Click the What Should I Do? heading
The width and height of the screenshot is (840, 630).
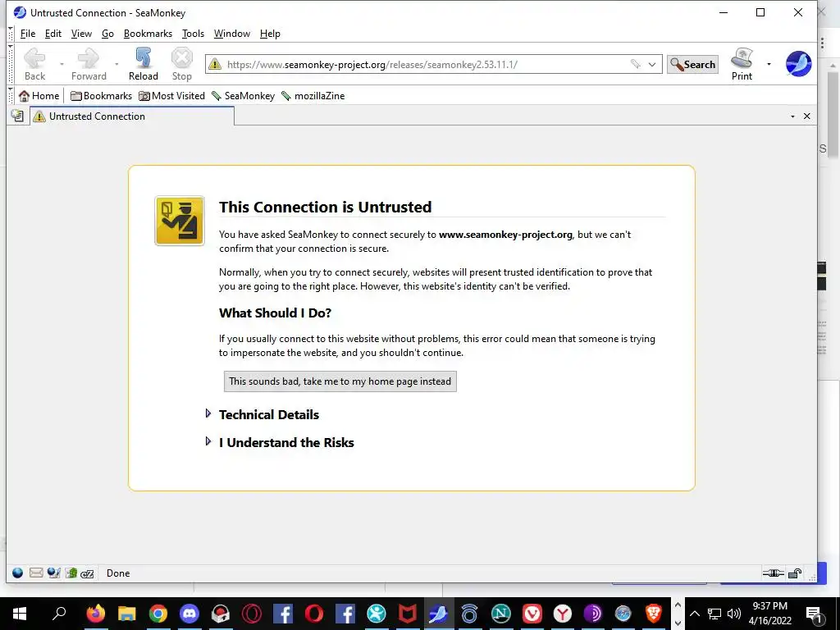point(275,313)
